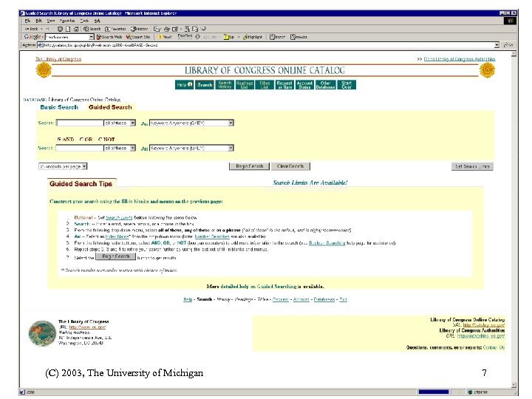This screenshot has width=532, height=399.
Task: Click the Refresh page icon in toolbar
Action: pos(68,29)
